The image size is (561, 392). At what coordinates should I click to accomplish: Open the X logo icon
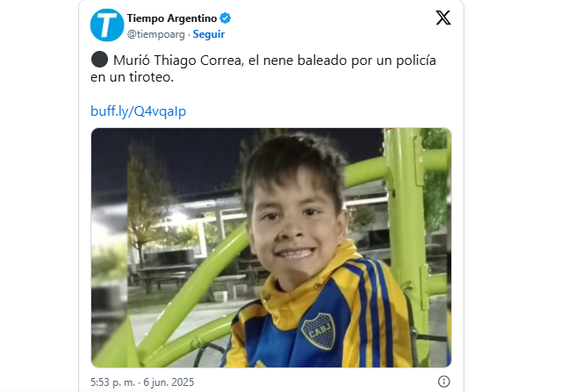[443, 18]
